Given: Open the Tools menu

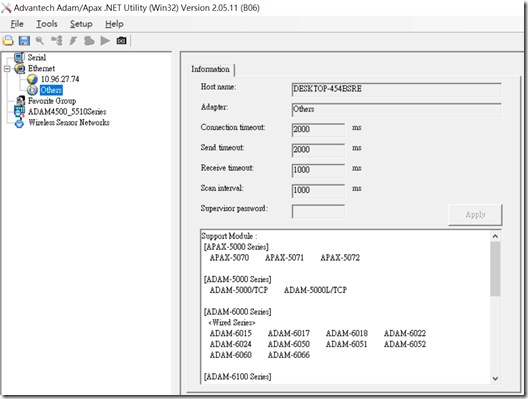Looking at the screenshot, I should (x=47, y=24).
